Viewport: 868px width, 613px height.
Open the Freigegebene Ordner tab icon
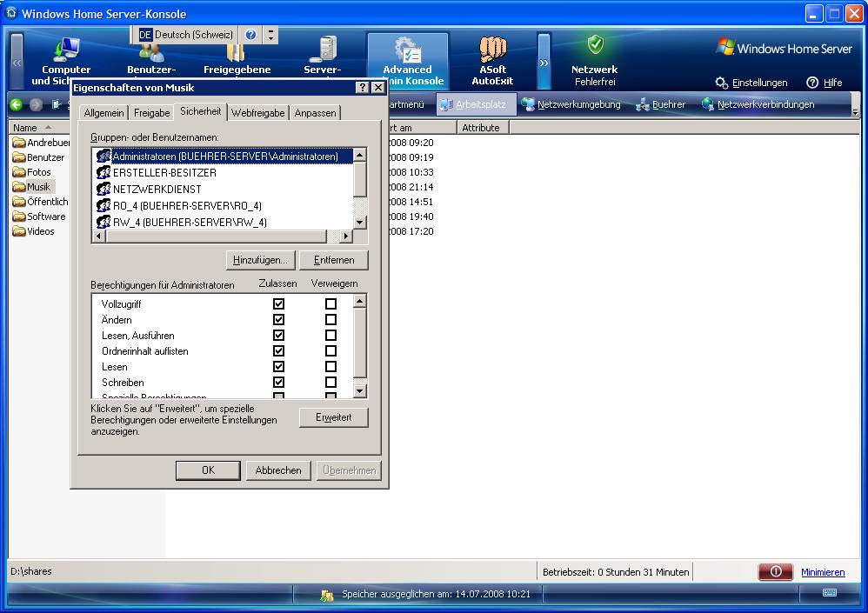pos(237,53)
